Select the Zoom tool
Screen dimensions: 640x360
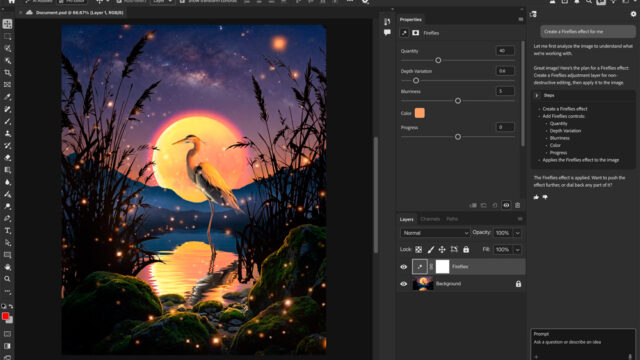tap(7, 279)
